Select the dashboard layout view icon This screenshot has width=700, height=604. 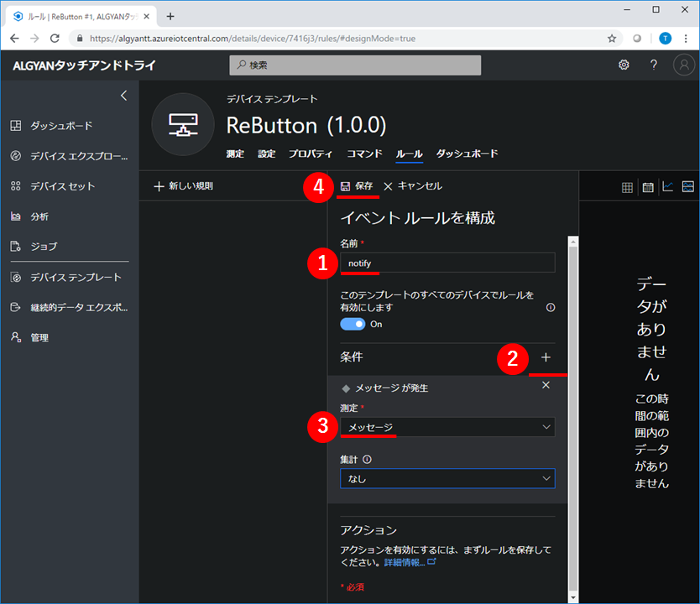tap(688, 186)
